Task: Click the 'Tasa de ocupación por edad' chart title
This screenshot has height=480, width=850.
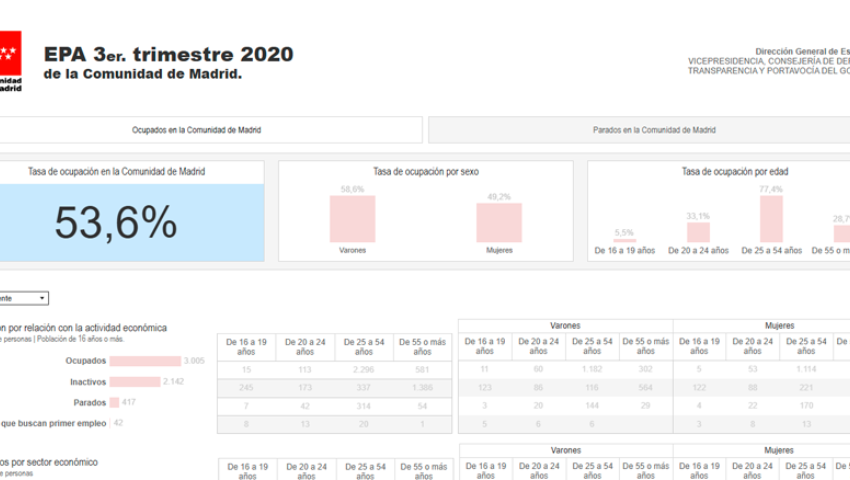Action: [735, 171]
